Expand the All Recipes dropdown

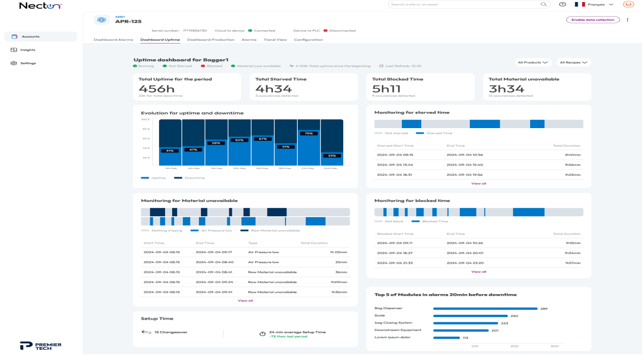pyautogui.click(x=574, y=63)
